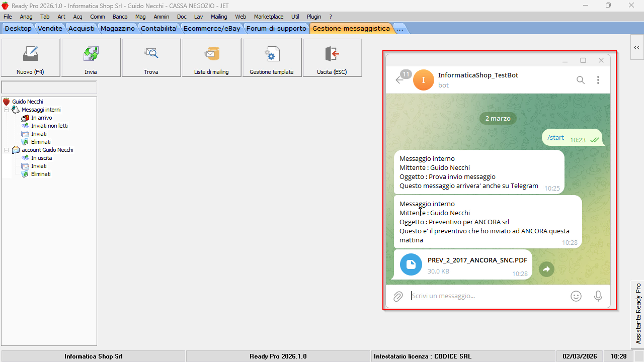Open the Trova search tool
The height and width of the screenshot is (362, 644).
(151, 54)
